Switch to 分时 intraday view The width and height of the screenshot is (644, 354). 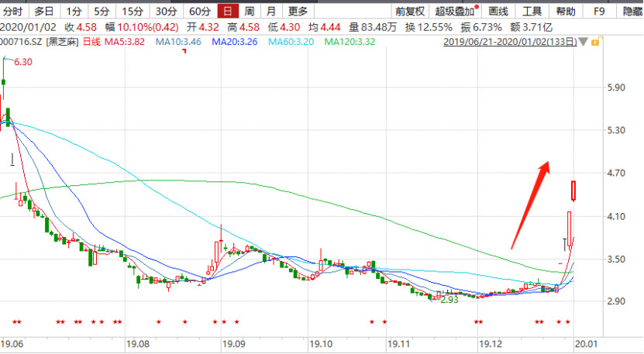click(12, 11)
